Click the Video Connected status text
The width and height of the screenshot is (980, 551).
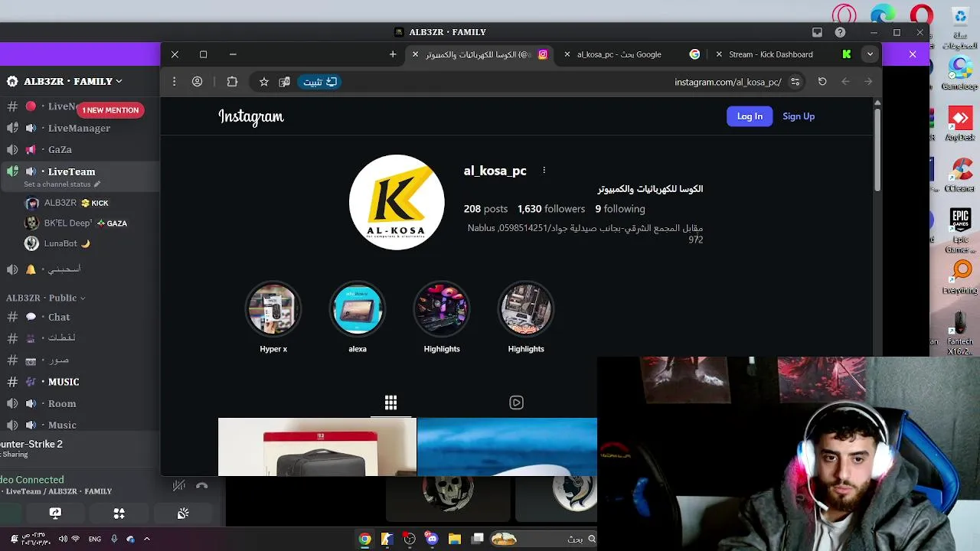click(x=32, y=480)
